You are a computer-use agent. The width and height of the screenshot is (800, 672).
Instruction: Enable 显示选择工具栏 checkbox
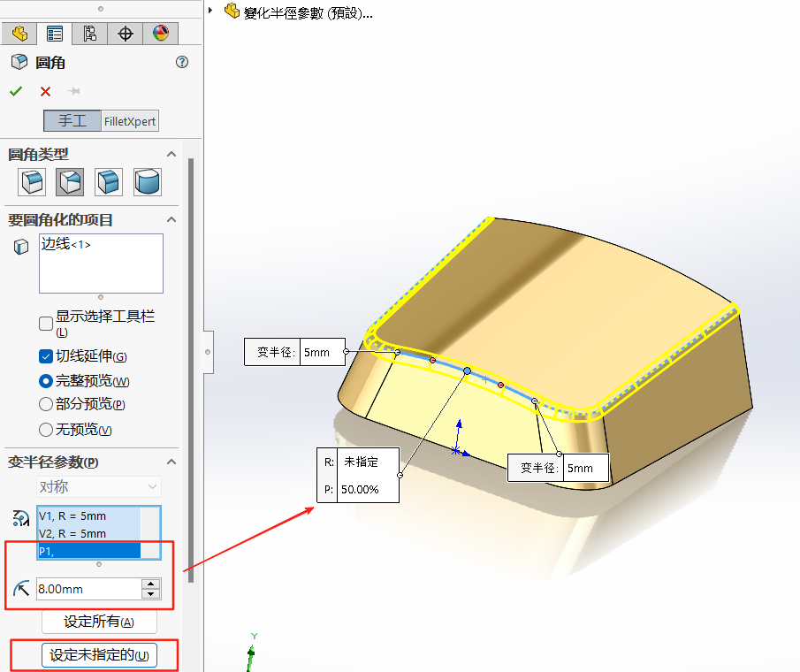point(46,324)
